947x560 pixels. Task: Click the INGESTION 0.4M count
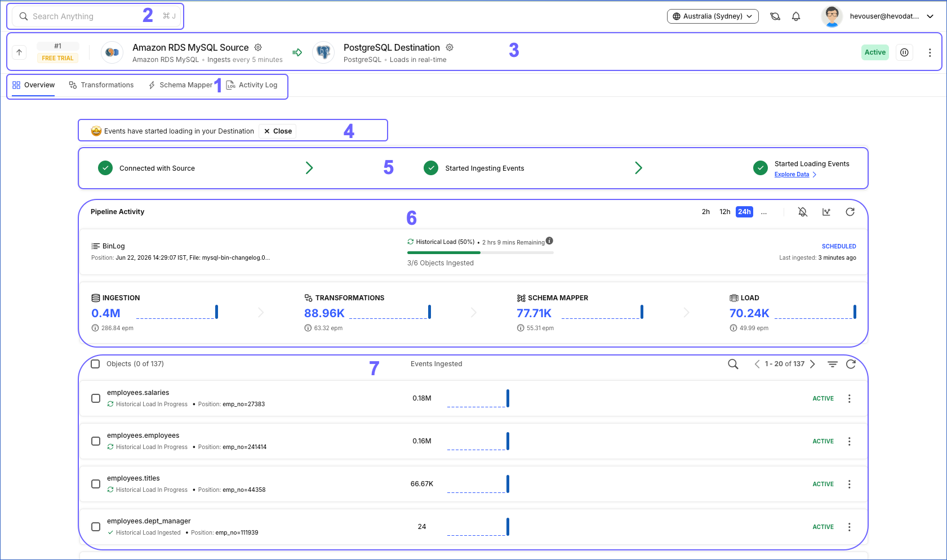tap(106, 313)
